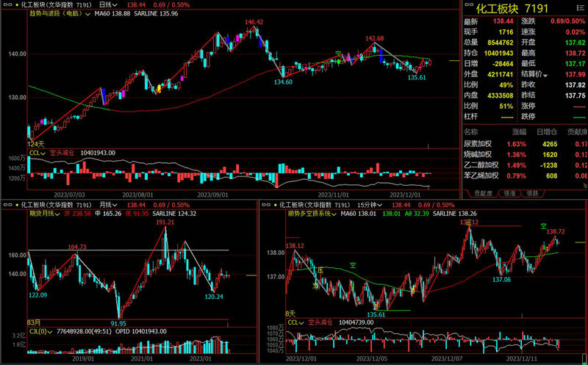Image resolution: width=588 pixels, height=365 pixels.
Task: Click the 124天 label in daily chart
Action: (35, 144)
